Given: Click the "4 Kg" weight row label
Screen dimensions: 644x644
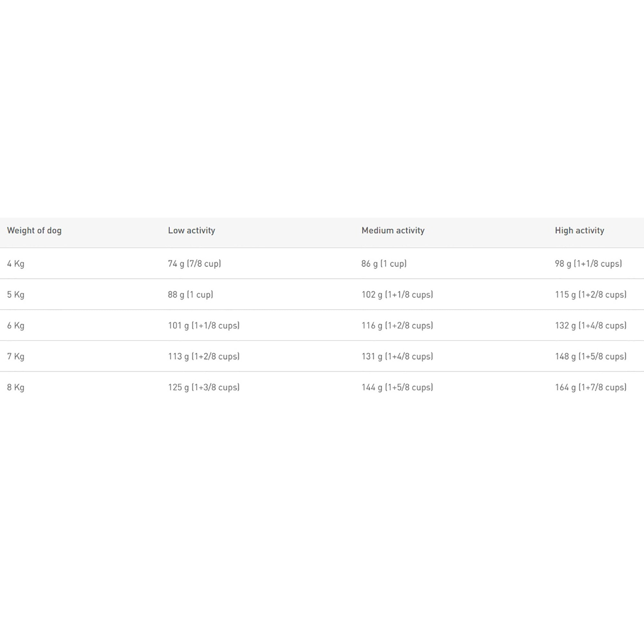Looking at the screenshot, I should point(16,264).
